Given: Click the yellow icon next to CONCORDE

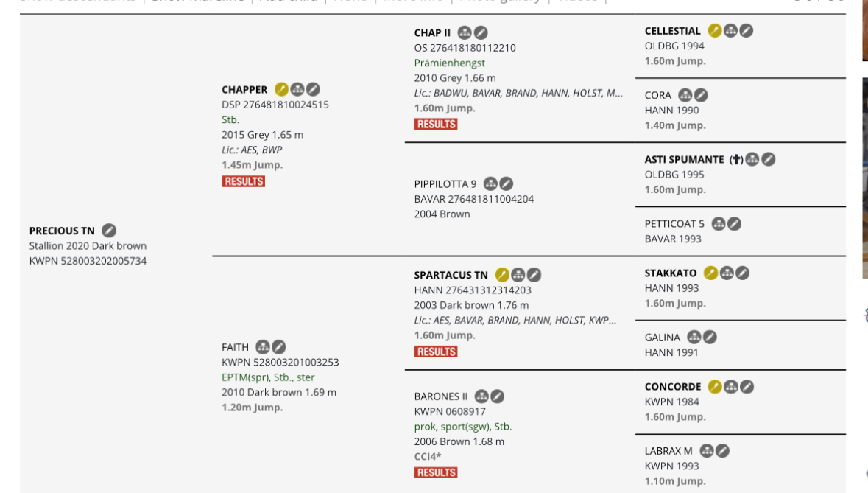Looking at the screenshot, I should point(714,386).
